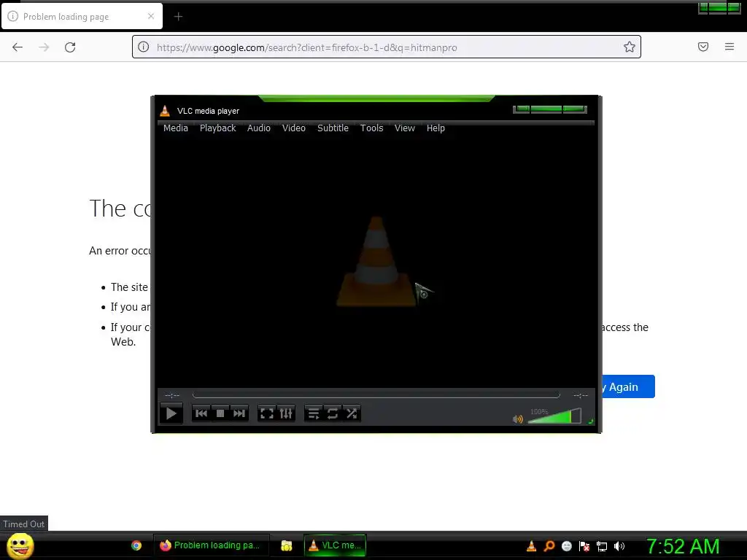The width and height of the screenshot is (747, 560).
Task: Toggle shuffle random playback in VLC
Action: click(x=352, y=413)
